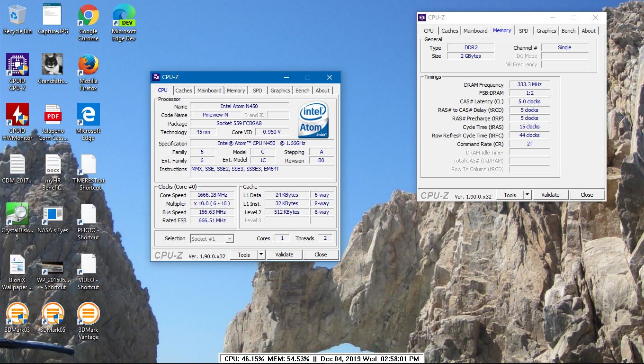Launch 3DMark05 desktop shortcut
Viewport: 644px width, 364px height.
pos(53,318)
